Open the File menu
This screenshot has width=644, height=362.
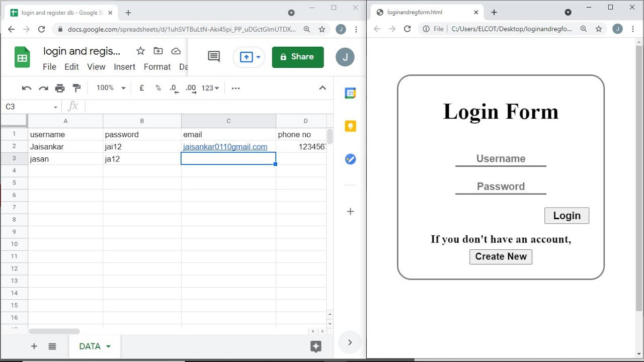50,67
